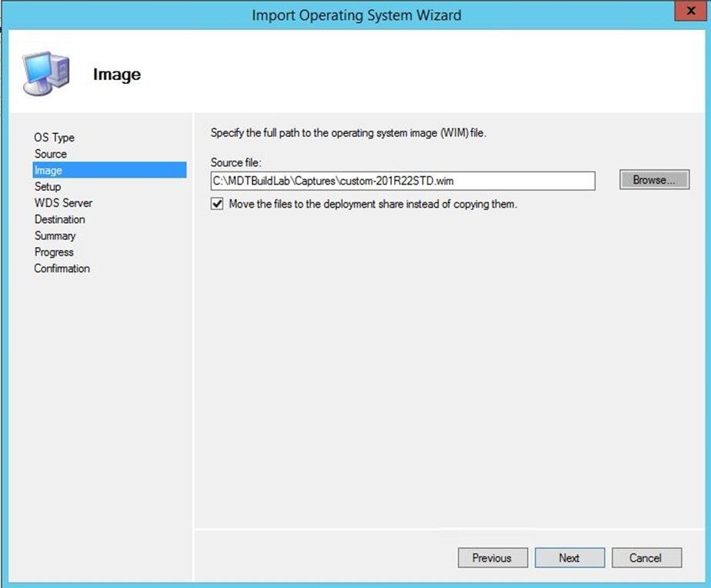This screenshot has width=711, height=588.
Task: Select the highlighted Image step
Action: pyautogui.click(x=109, y=170)
